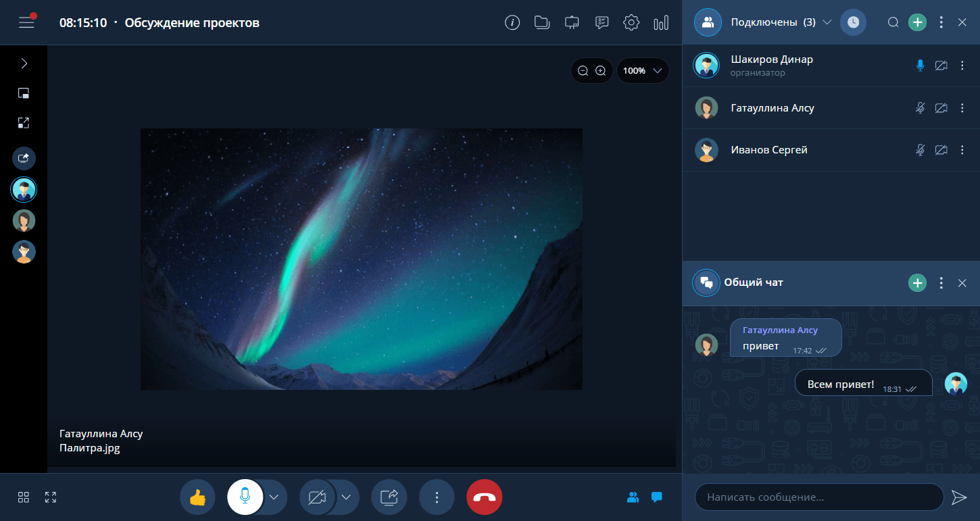Click green plus to add participants
Screen dimensions: 980x521
click(x=916, y=22)
